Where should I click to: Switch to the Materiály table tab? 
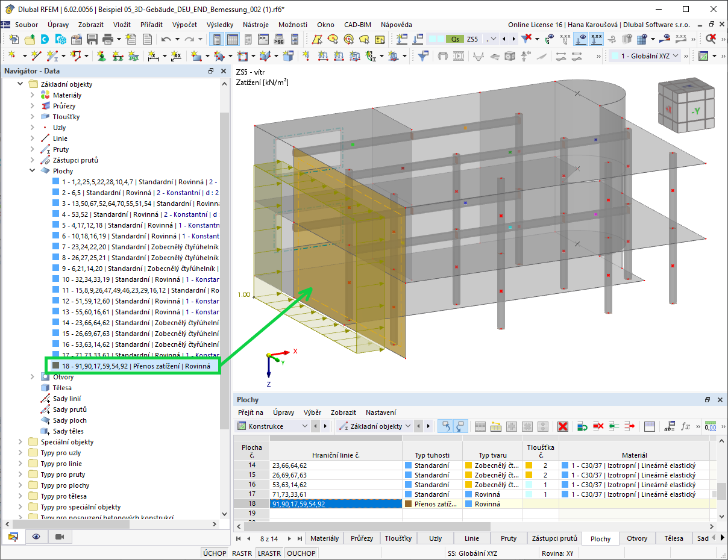[324, 538]
